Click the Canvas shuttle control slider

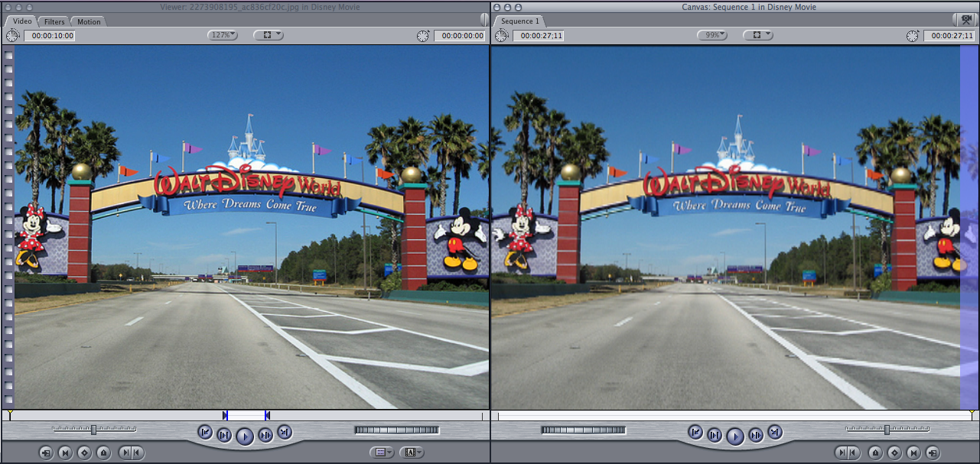tap(887, 430)
